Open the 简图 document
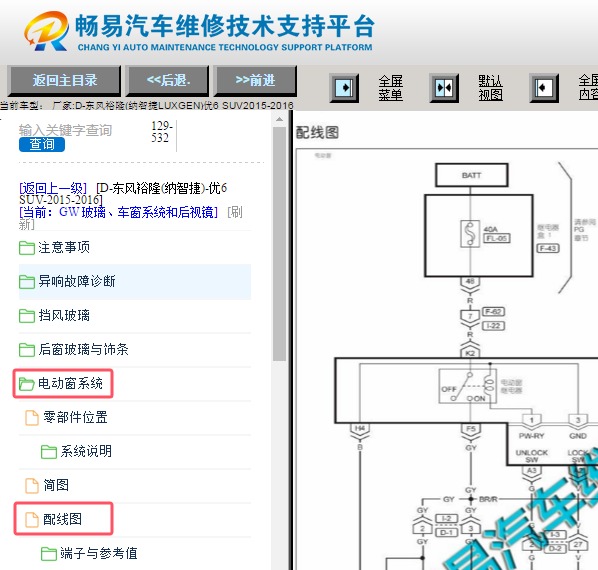Viewport: 598px width, 570px height. 56,485
